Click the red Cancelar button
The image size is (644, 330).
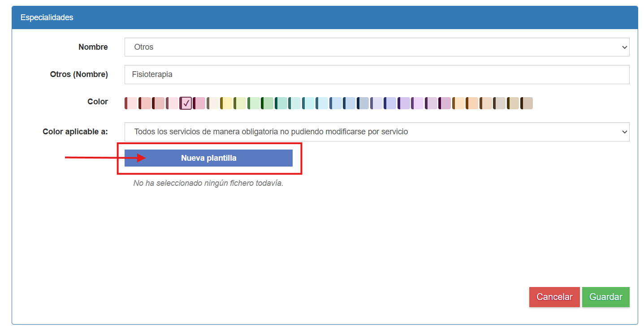(x=554, y=297)
